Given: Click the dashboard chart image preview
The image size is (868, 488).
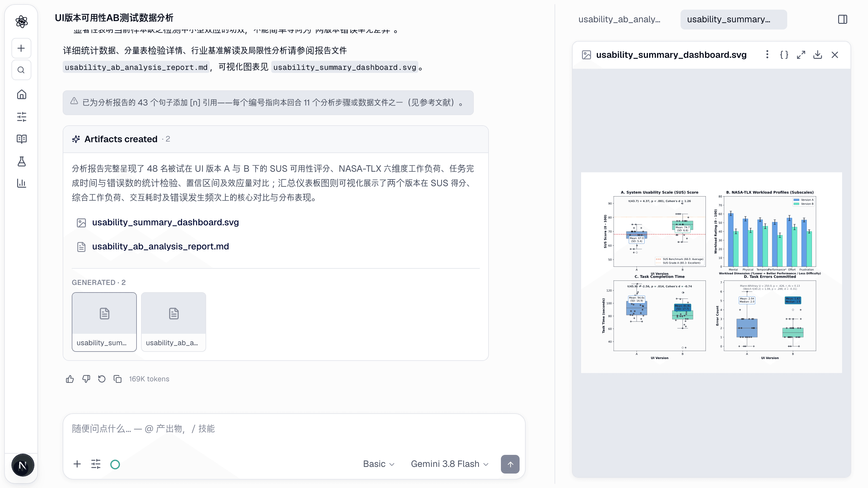Looking at the screenshot, I should (x=711, y=272).
